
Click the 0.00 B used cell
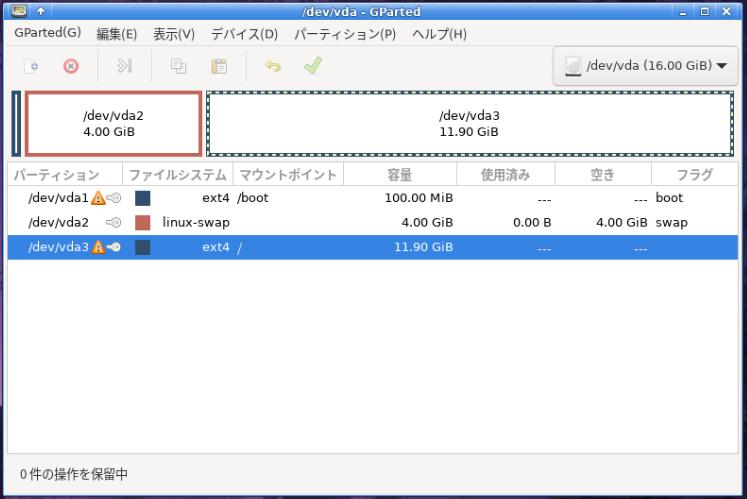click(532, 223)
